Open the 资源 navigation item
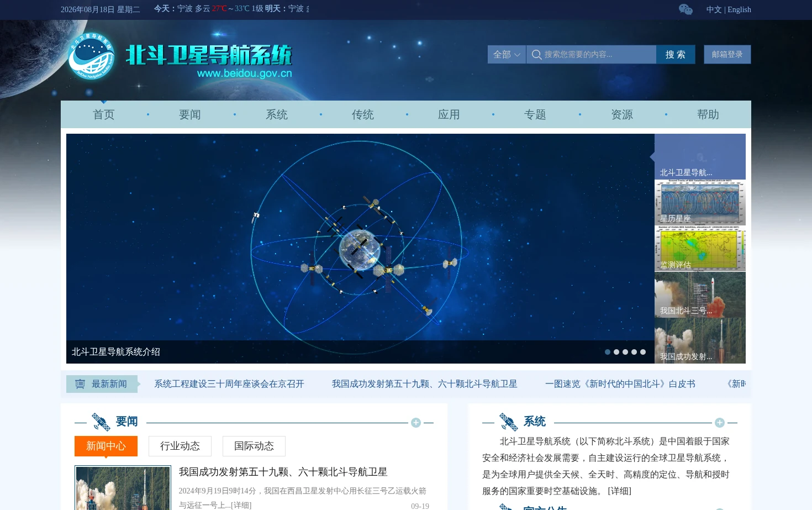Screen dimensions: 812x510 (x=622, y=114)
